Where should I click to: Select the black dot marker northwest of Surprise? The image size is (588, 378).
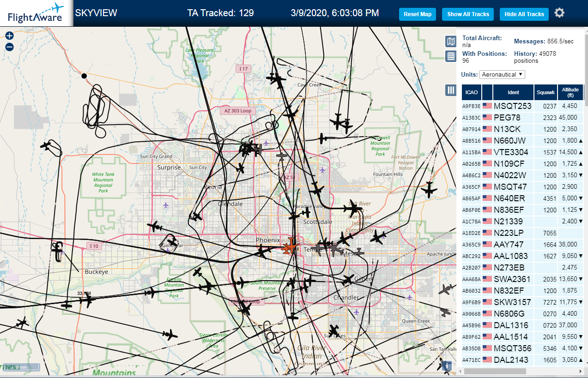click(84, 76)
